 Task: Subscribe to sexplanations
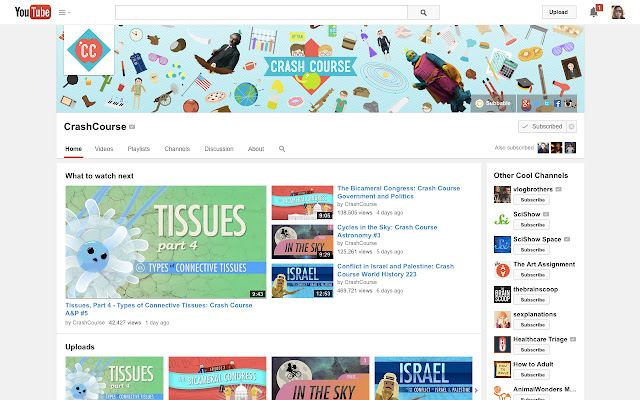pyautogui.click(x=531, y=325)
